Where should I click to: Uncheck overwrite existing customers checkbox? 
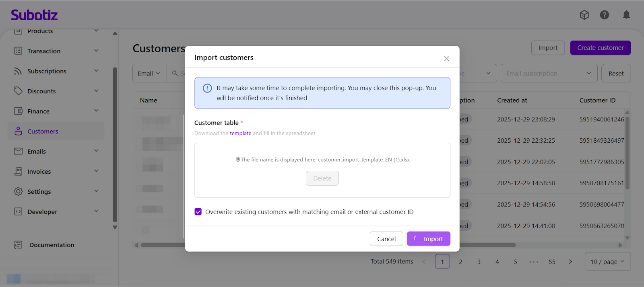point(198,212)
